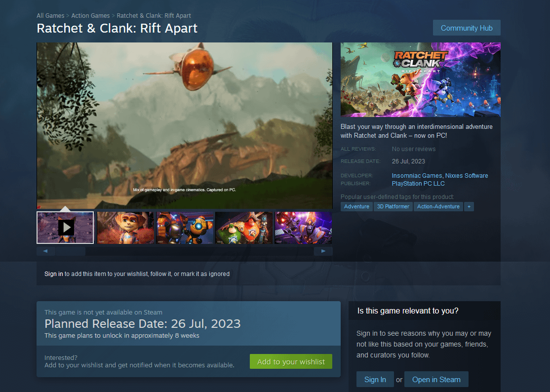Image resolution: width=550 pixels, height=392 pixels.
Task: Click the thumbnail strip scrollbar handle
Action: (x=70, y=251)
